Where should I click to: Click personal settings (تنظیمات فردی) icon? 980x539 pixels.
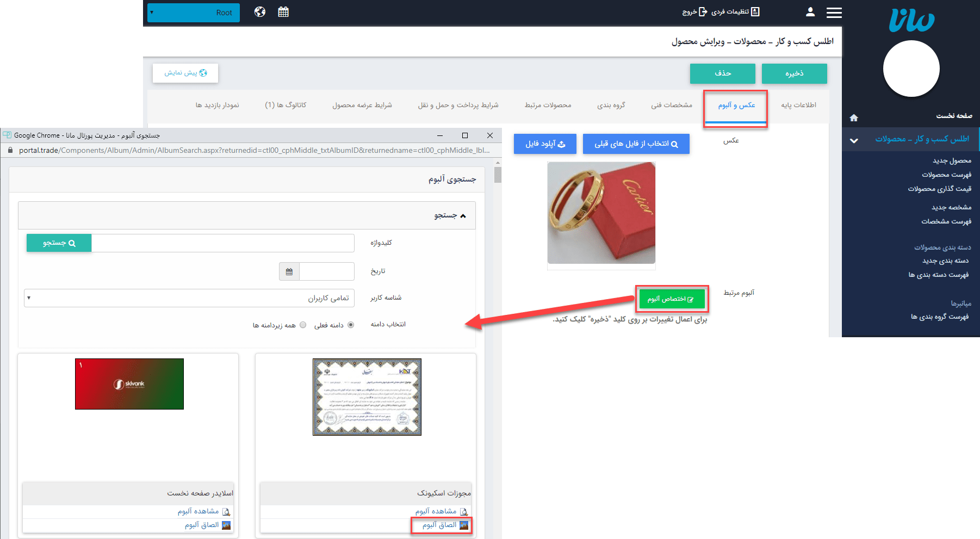pyautogui.click(x=755, y=12)
